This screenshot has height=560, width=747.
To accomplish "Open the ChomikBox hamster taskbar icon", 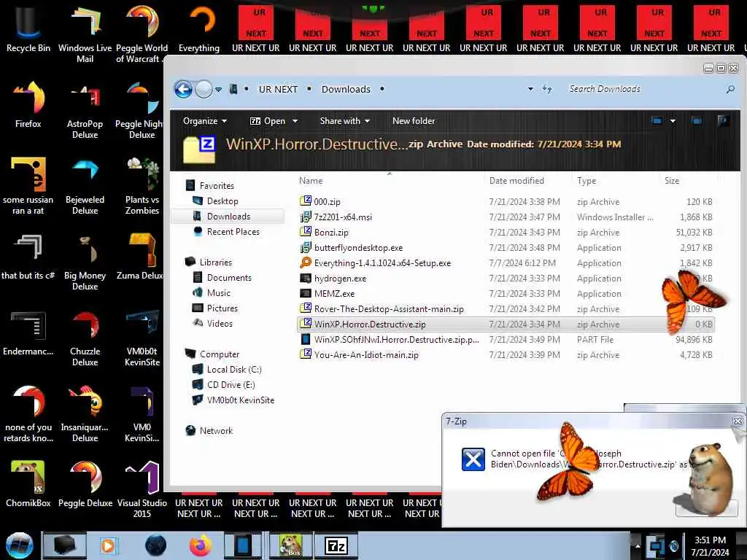I will coord(290,545).
